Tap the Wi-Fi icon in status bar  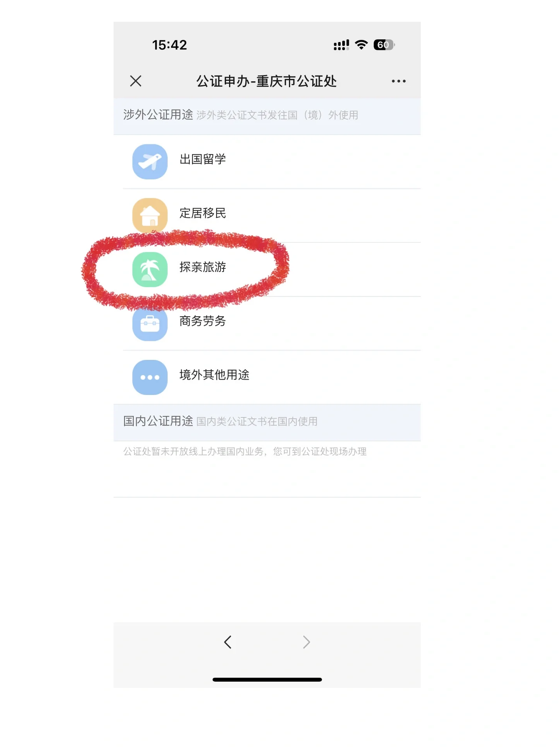(361, 45)
